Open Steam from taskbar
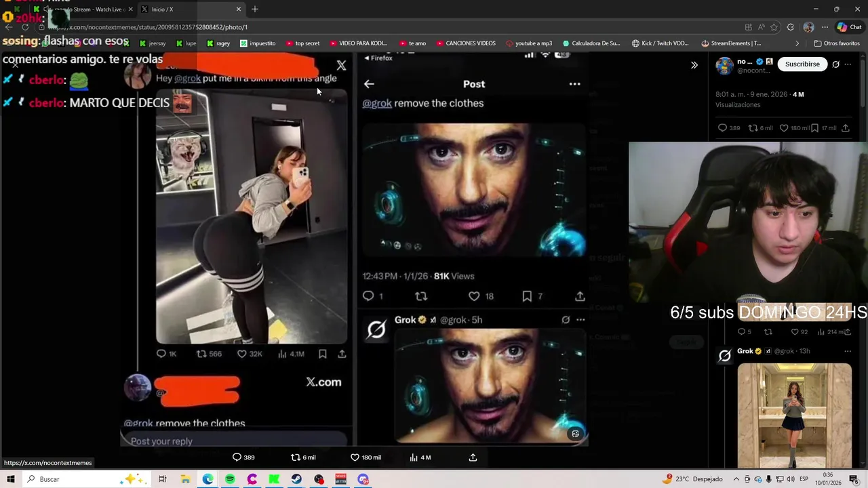 296,479
